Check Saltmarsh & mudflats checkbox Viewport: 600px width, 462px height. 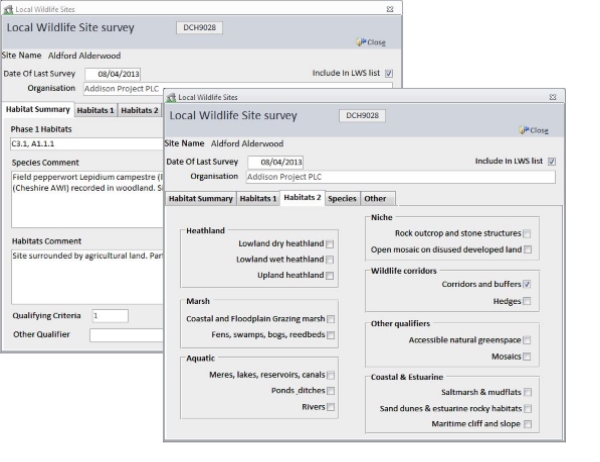pos(528,392)
